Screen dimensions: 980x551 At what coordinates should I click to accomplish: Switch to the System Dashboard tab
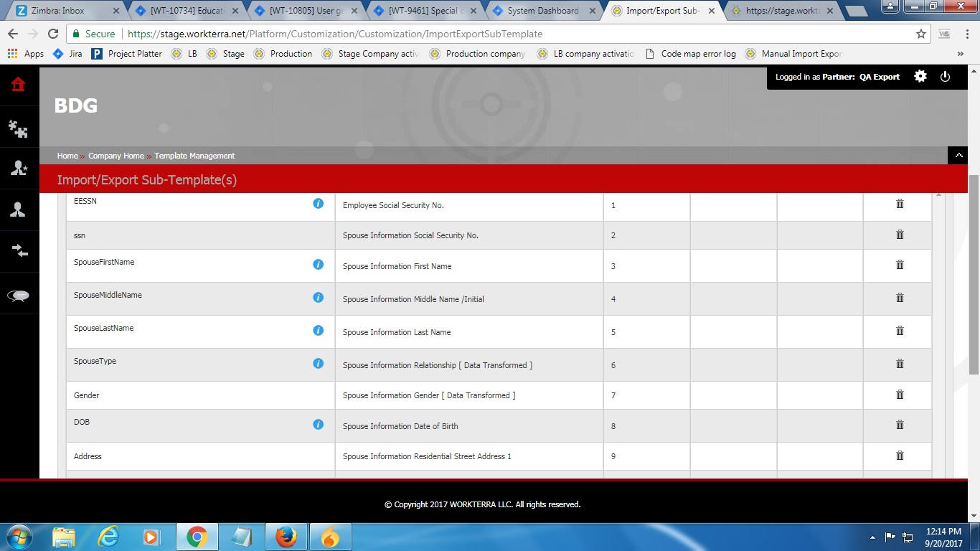coord(542,11)
